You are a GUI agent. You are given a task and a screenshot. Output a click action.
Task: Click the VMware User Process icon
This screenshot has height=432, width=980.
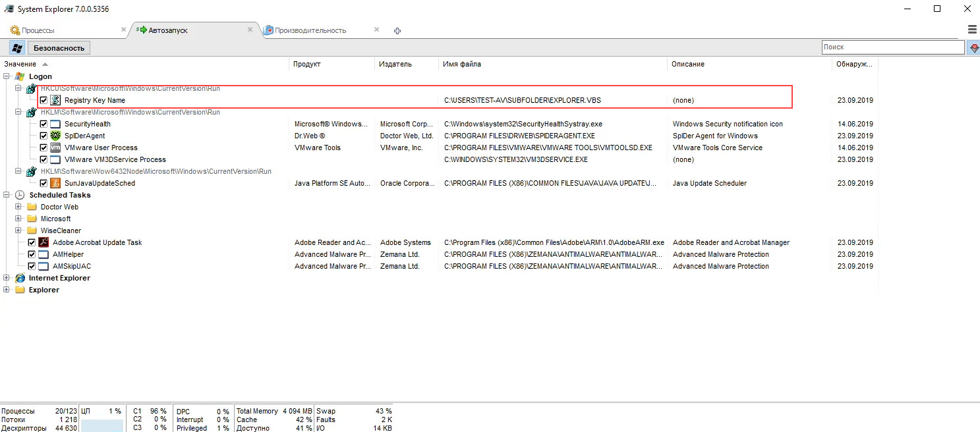coord(55,148)
